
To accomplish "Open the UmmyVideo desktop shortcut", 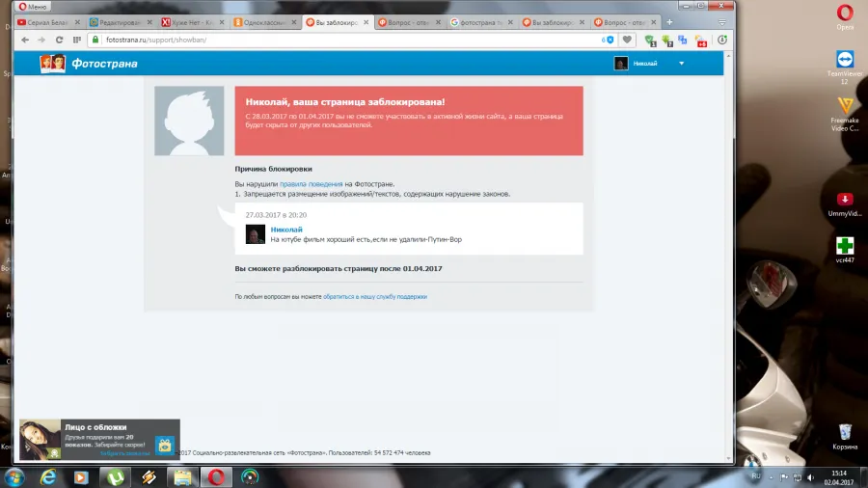I will (x=845, y=204).
